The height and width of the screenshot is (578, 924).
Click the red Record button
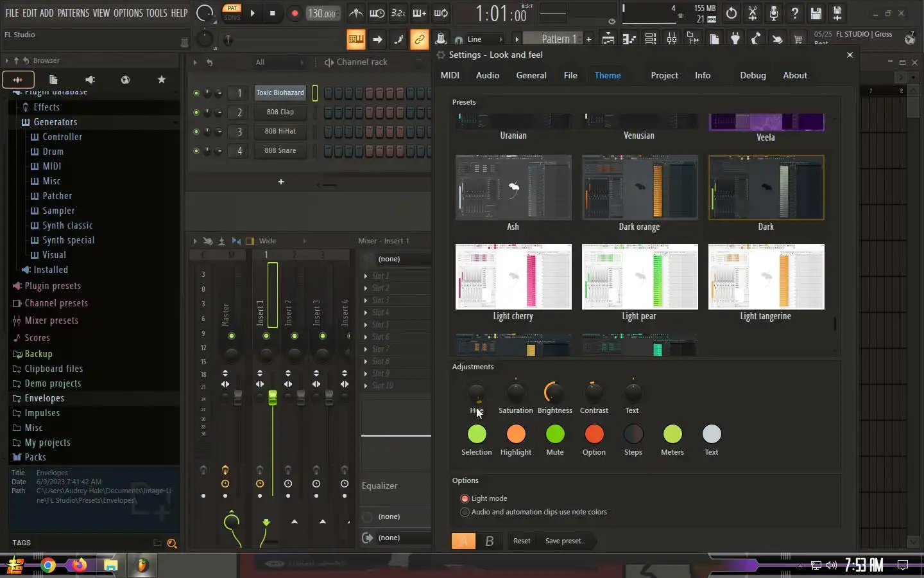pos(295,13)
